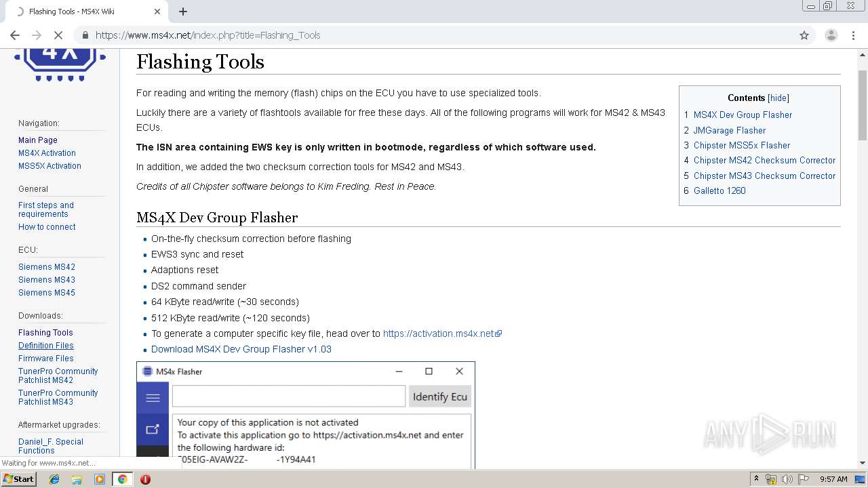Close the Flashing Tools tab
This screenshot has width=868, height=488.
pos(157,12)
